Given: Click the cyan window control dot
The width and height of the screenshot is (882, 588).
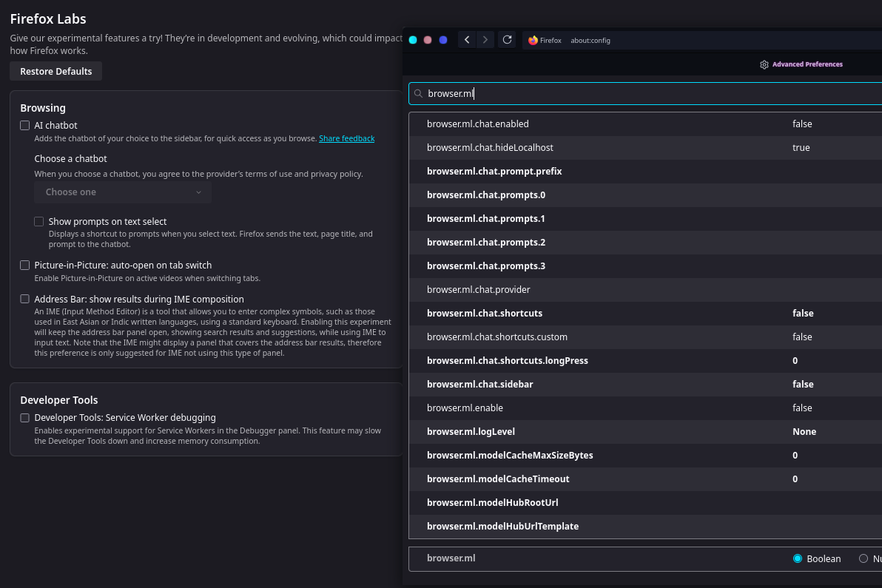Looking at the screenshot, I should (x=413, y=40).
